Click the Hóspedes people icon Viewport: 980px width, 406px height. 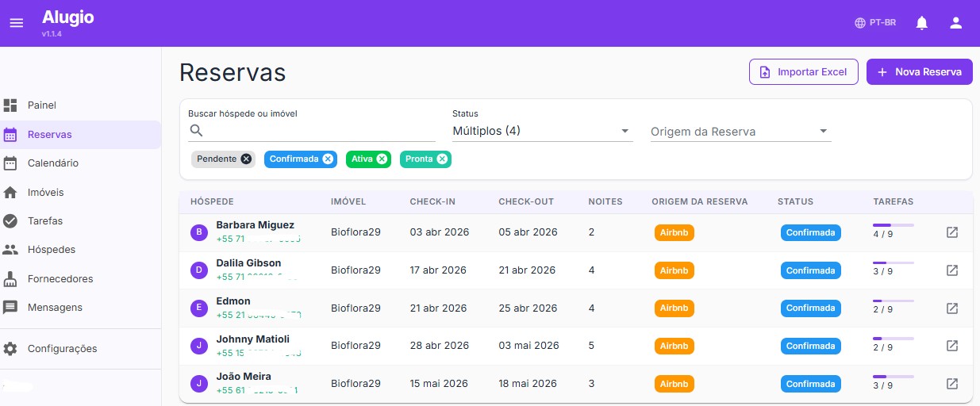click(x=10, y=250)
